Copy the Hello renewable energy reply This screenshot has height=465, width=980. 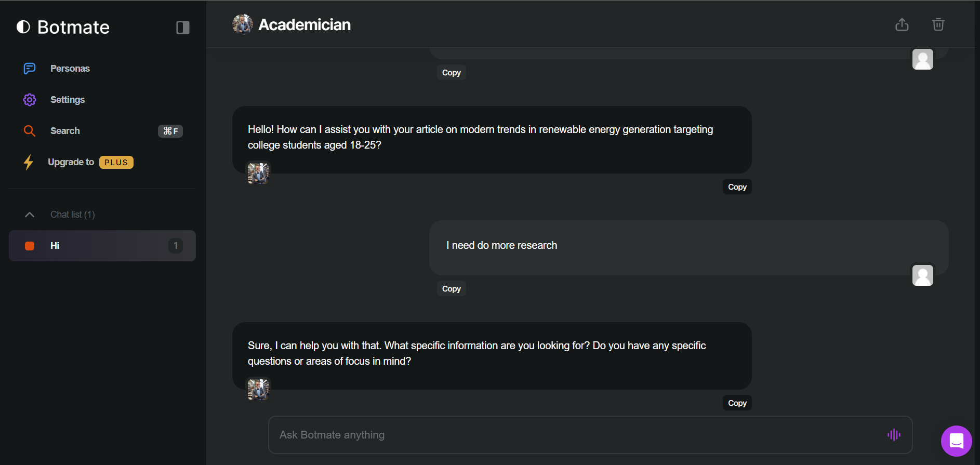(x=737, y=187)
